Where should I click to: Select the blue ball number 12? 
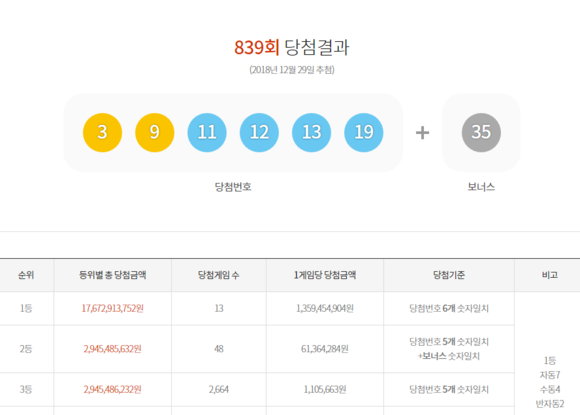pyautogui.click(x=259, y=132)
